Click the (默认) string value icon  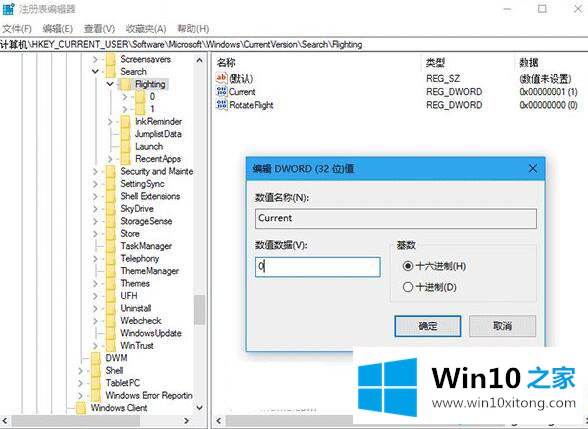222,78
